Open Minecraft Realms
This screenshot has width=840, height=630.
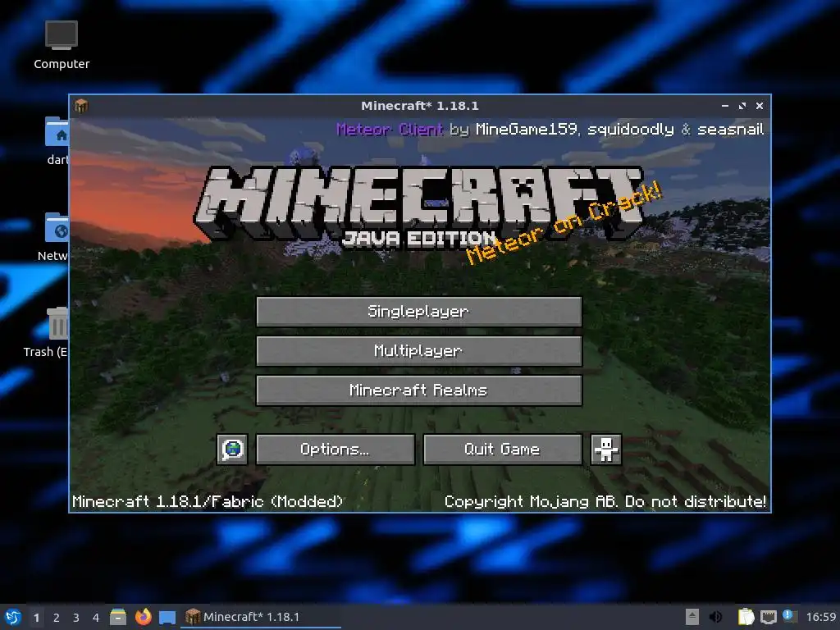[x=419, y=390]
